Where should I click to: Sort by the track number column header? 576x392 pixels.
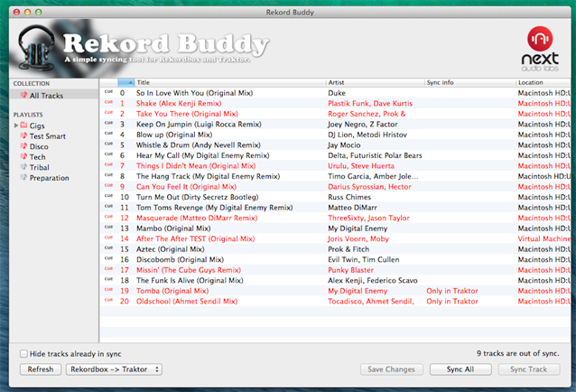tap(125, 82)
